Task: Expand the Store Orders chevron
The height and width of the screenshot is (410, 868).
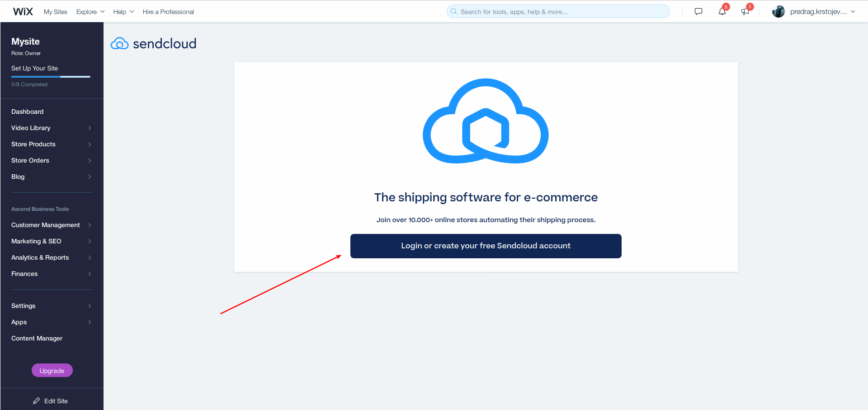Action: coord(90,161)
